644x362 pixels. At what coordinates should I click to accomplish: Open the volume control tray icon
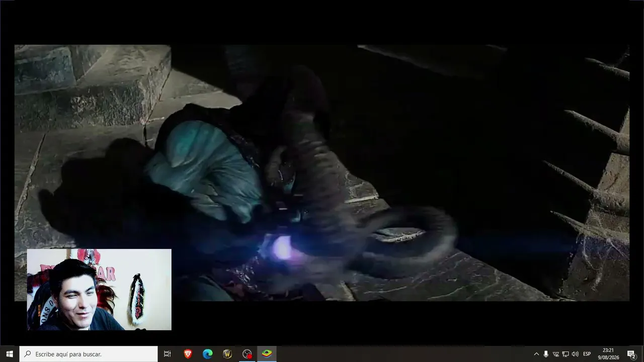(575, 354)
